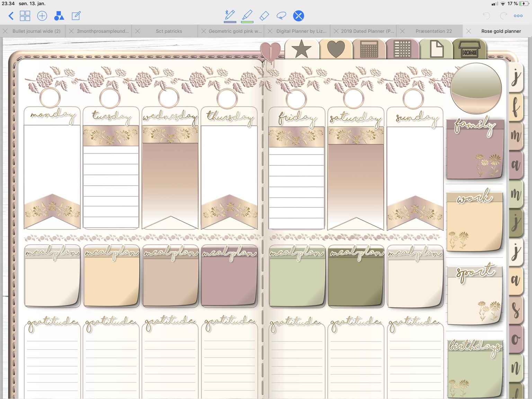The width and height of the screenshot is (532, 399).
Task: Select the Rose gold planner tab
Action: pyautogui.click(x=501, y=31)
